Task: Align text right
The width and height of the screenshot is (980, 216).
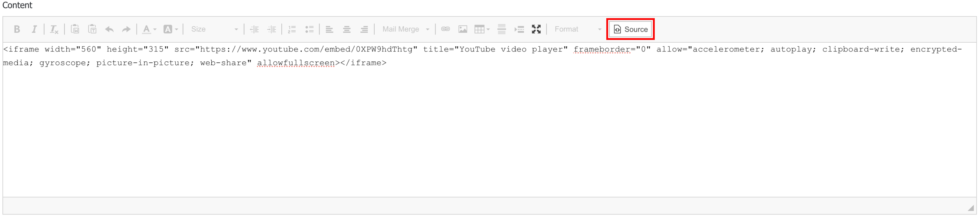Action: pos(364,29)
